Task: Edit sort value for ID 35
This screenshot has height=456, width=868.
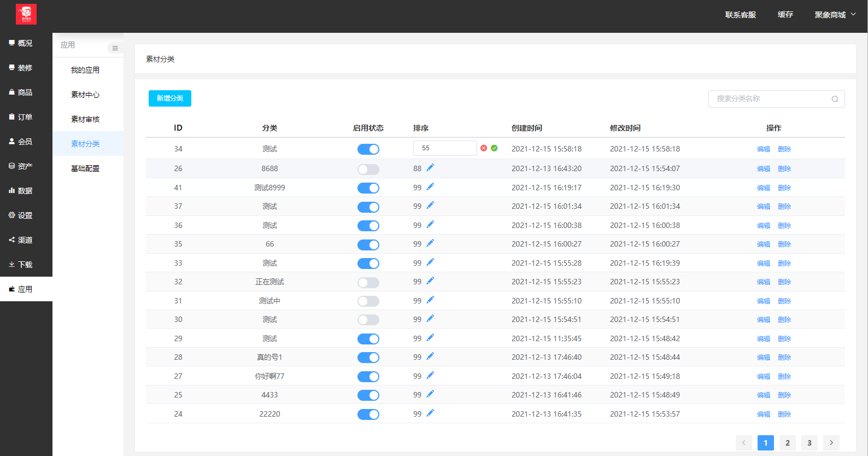Action: click(430, 243)
